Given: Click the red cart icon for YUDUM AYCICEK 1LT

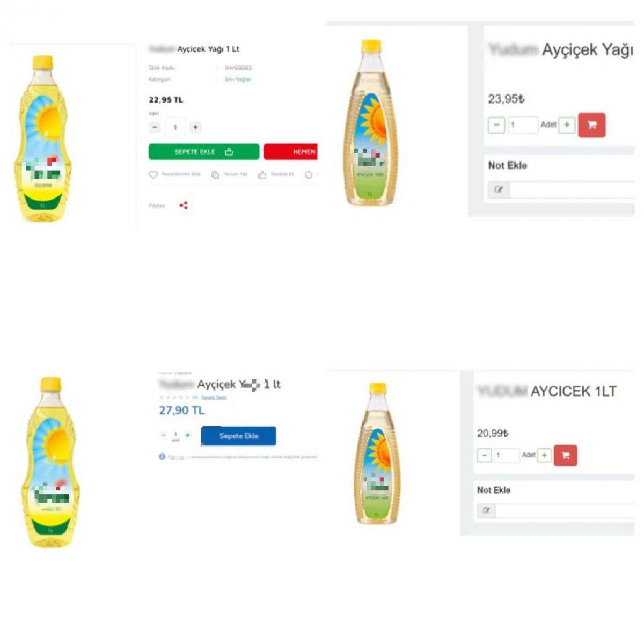Looking at the screenshot, I should pyautogui.click(x=566, y=455).
